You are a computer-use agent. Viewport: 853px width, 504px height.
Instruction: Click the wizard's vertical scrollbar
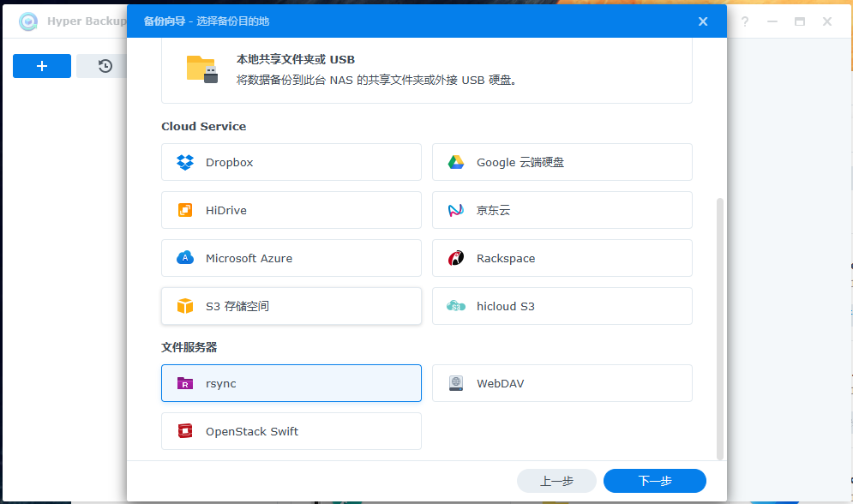(x=720, y=329)
